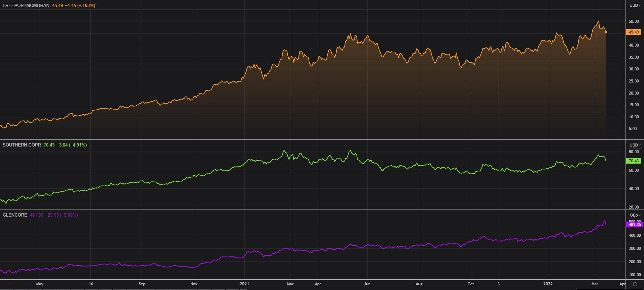Select the purple 481.35 price label on axis

tap(634, 225)
